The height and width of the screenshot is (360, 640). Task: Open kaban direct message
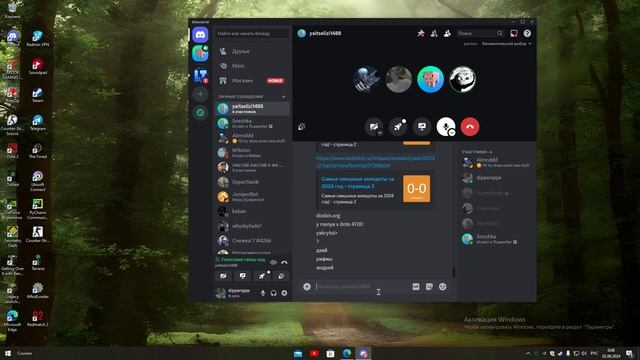point(253,211)
